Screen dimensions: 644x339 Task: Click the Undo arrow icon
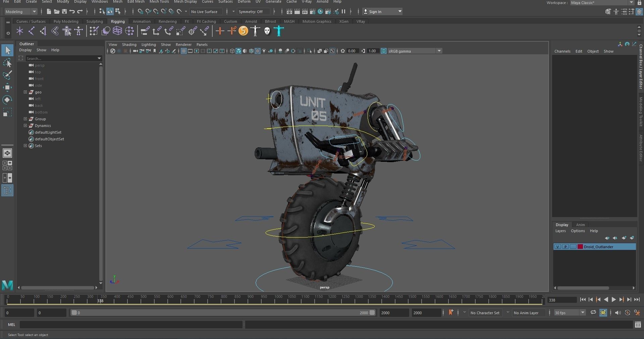pyautogui.click(x=72, y=11)
